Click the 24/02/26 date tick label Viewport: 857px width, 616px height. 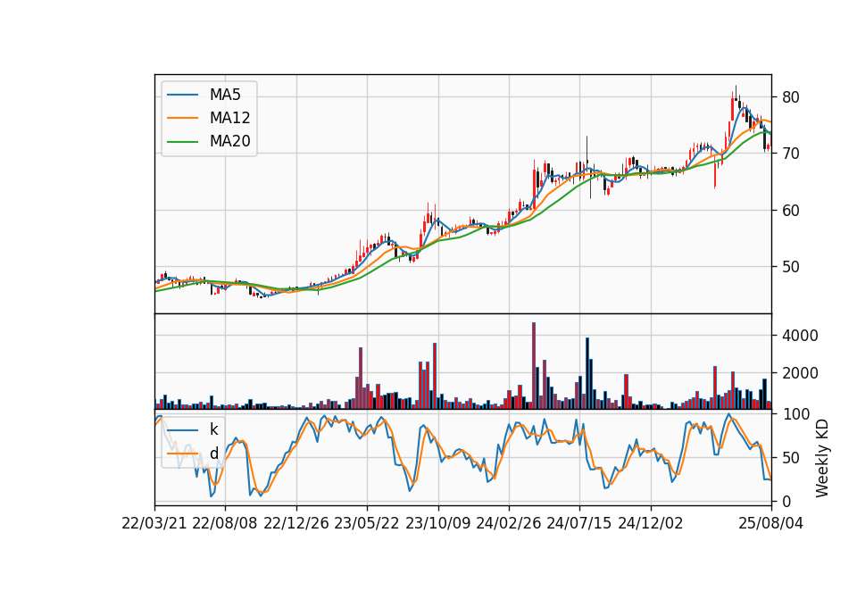click(x=508, y=523)
